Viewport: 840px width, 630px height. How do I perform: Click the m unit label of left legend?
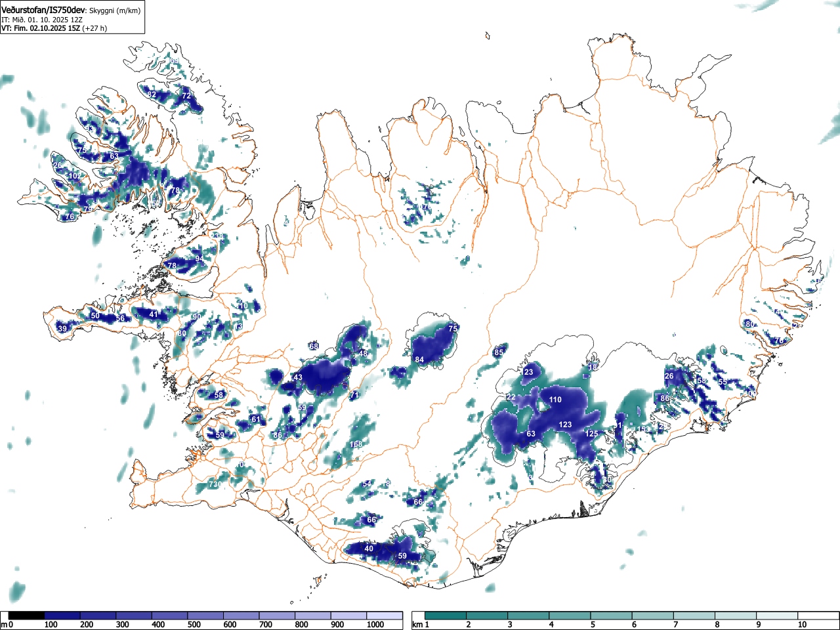[x=4, y=625]
